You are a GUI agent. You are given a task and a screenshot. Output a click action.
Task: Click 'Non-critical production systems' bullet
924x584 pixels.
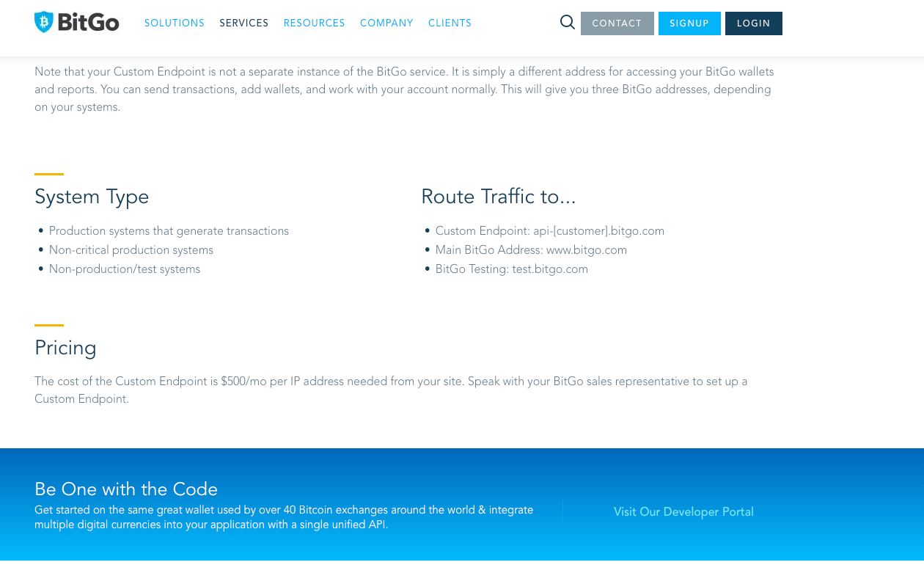pos(131,250)
